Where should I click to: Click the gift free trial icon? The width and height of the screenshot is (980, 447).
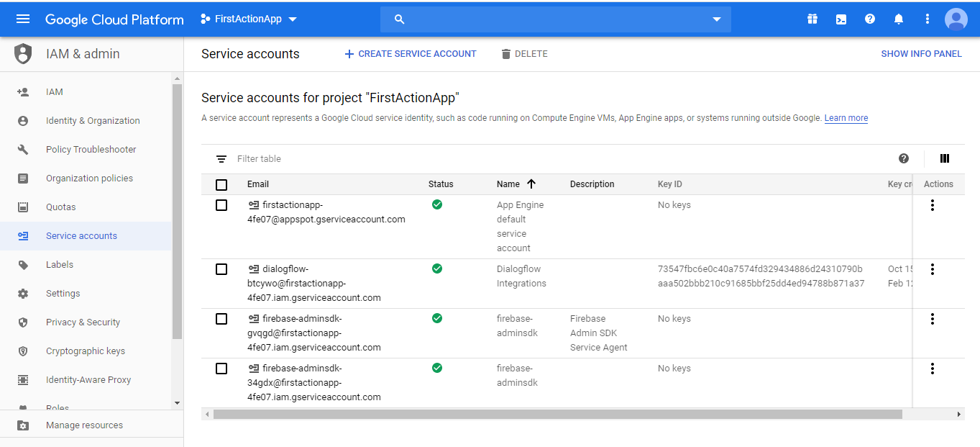(x=812, y=19)
